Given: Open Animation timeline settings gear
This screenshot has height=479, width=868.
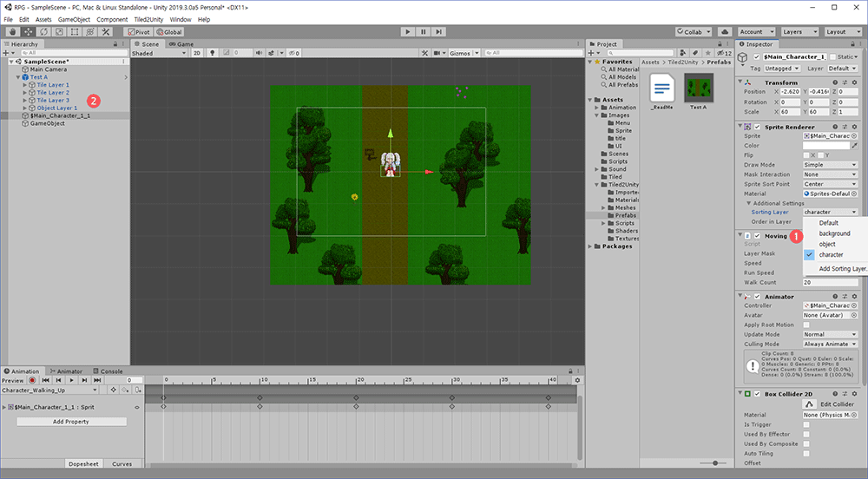Looking at the screenshot, I should click(x=577, y=381).
